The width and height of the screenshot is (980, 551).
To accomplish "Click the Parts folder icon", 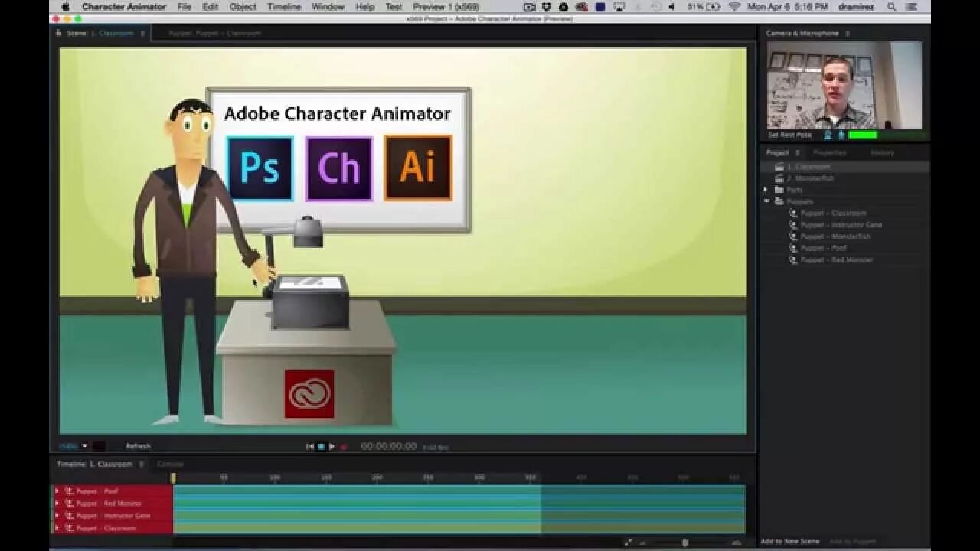I will (x=779, y=190).
